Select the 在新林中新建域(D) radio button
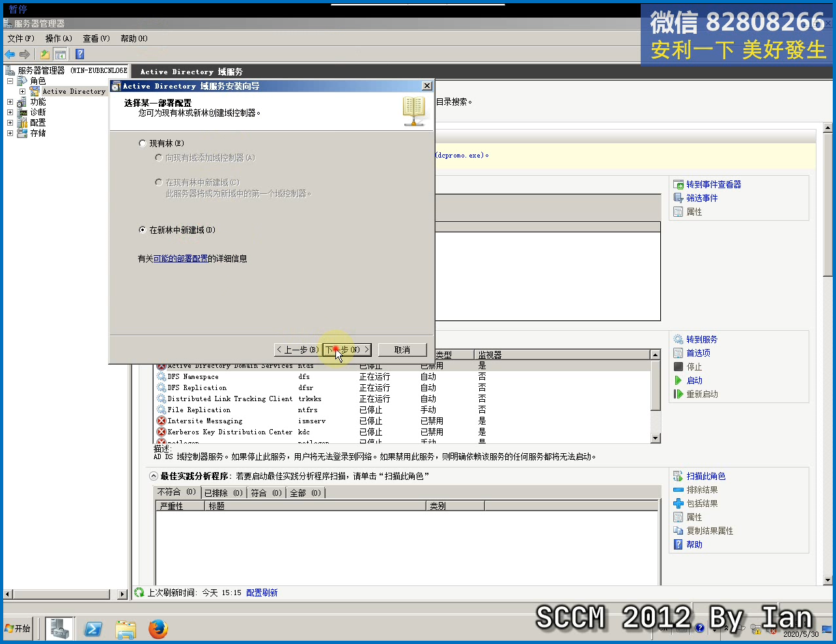 pos(143,230)
